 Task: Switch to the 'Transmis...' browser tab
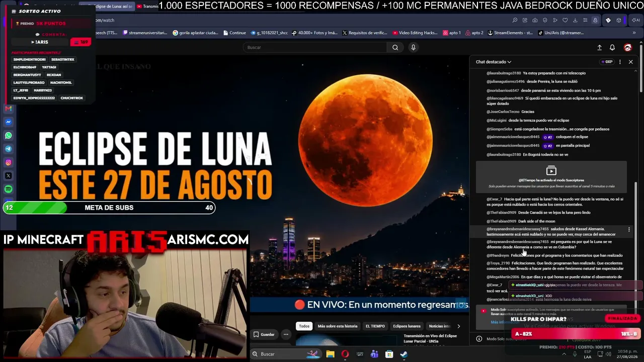coord(147,6)
